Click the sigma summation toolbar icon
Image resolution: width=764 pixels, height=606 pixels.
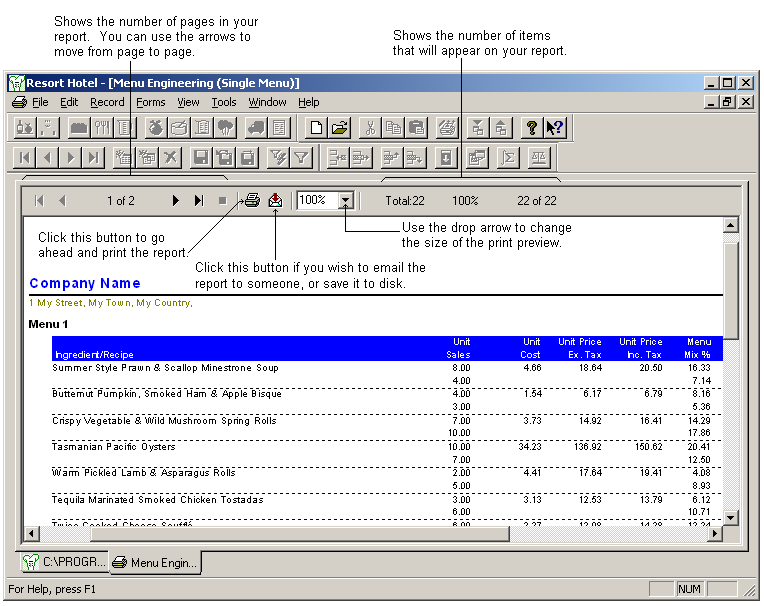tap(508, 157)
